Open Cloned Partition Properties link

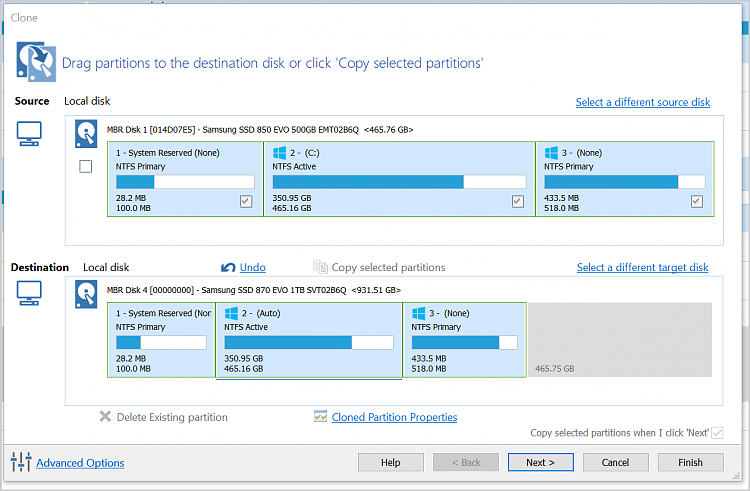coord(395,417)
